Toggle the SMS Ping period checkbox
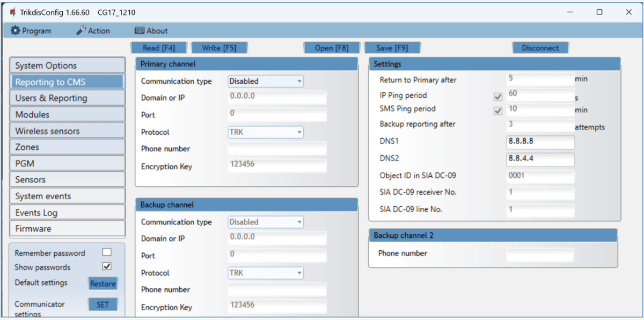The height and width of the screenshot is (320, 644). click(497, 111)
